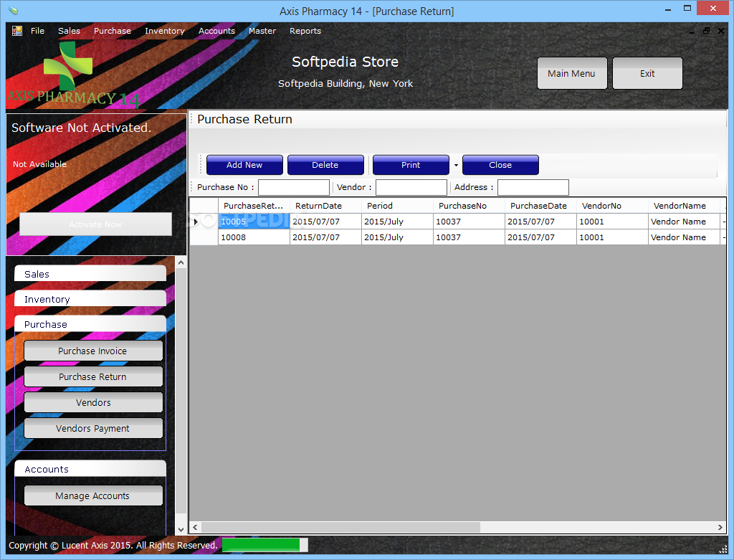Close the inner Purchase Return child window
734x560 pixels.
(721, 31)
